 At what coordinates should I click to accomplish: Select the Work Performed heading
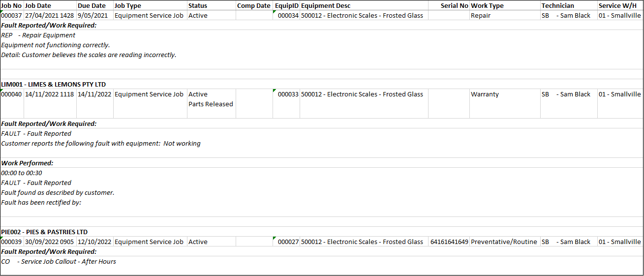(x=27, y=163)
